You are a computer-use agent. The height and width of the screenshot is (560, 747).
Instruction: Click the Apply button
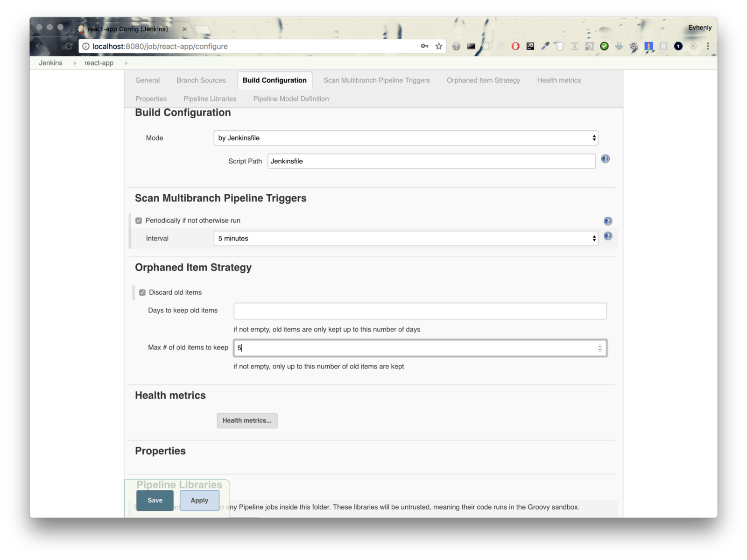(199, 500)
